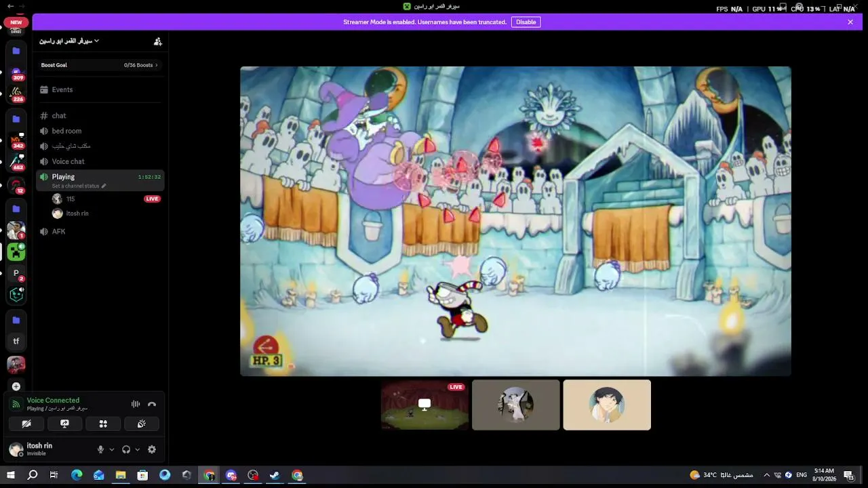Join the Voice chat channel
This screenshot has width=868, height=488.
100,161
